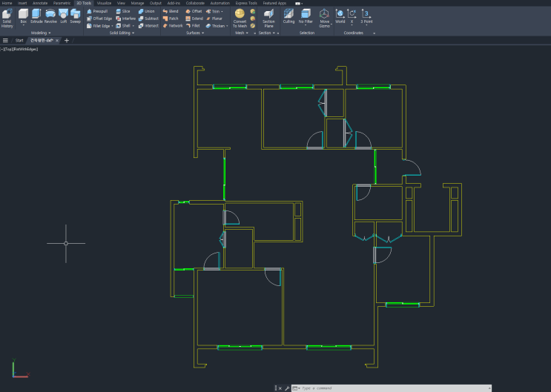Viewport: 551px width, 392px height.
Task: Go to the Manage ribbon tab
Action: [137, 3]
